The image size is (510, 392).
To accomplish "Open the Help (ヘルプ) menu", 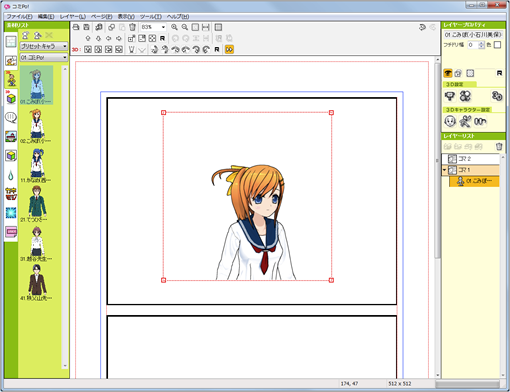I will [x=178, y=16].
